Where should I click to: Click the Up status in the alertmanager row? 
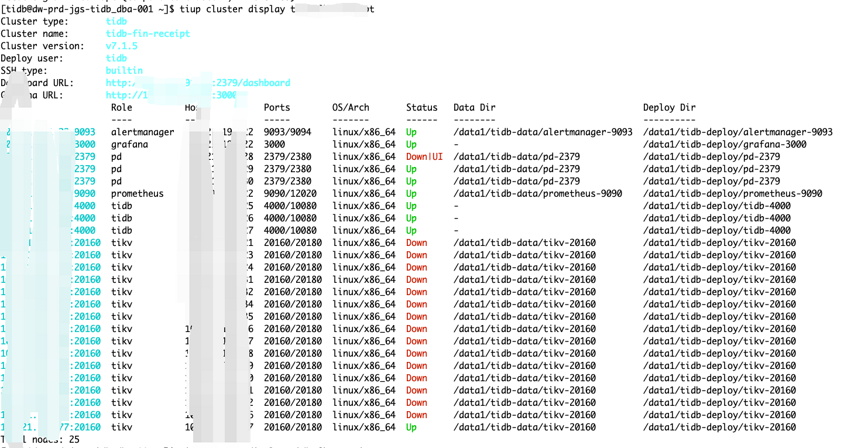click(411, 132)
